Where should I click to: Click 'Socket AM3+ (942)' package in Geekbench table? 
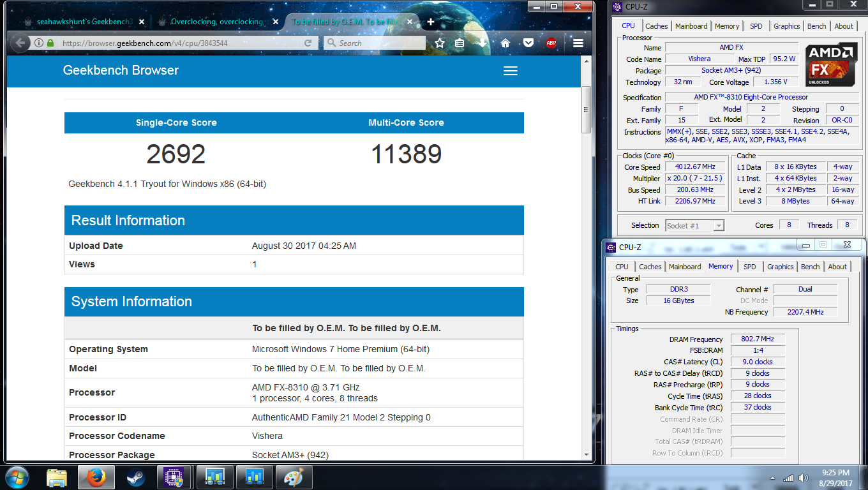[x=290, y=455]
